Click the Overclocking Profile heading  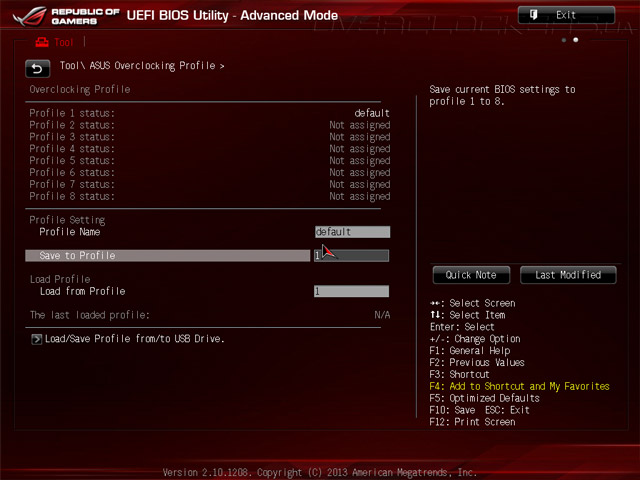(80, 89)
